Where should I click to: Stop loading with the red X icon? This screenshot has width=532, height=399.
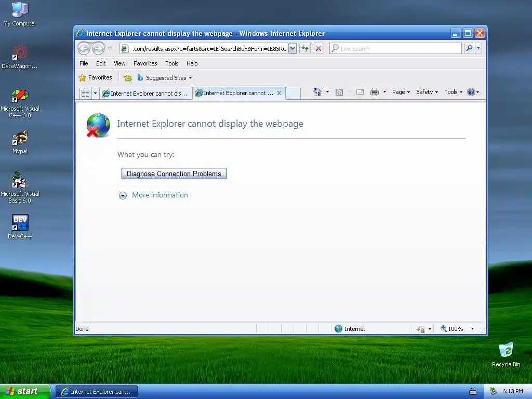(x=318, y=48)
